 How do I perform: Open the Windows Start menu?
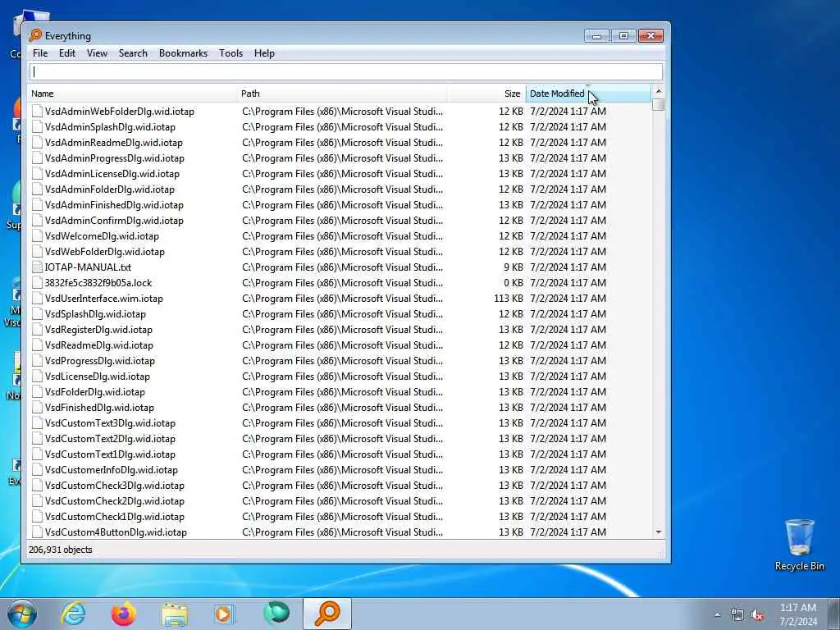[x=22, y=614]
